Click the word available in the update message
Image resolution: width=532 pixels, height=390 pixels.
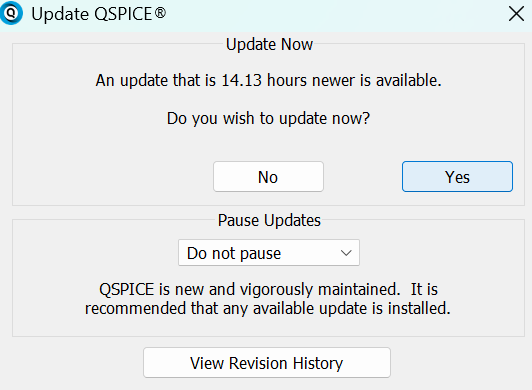[408, 80]
